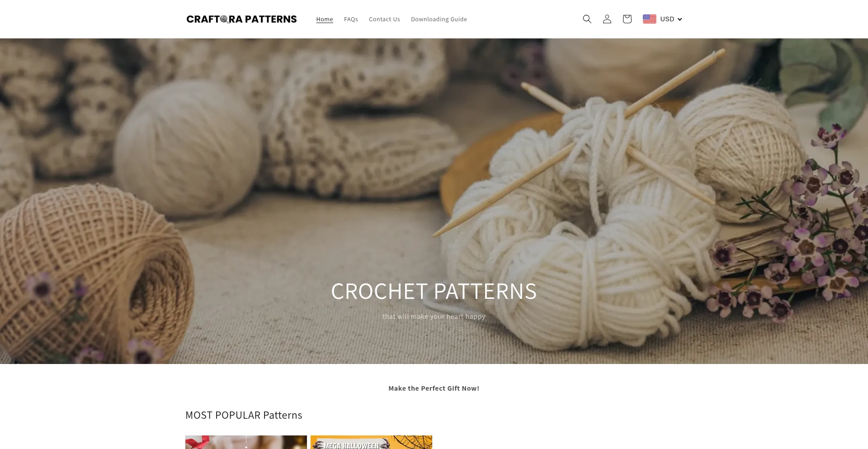Click the Craftora Patterns logo
This screenshot has width=868, height=449.
(241, 19)
